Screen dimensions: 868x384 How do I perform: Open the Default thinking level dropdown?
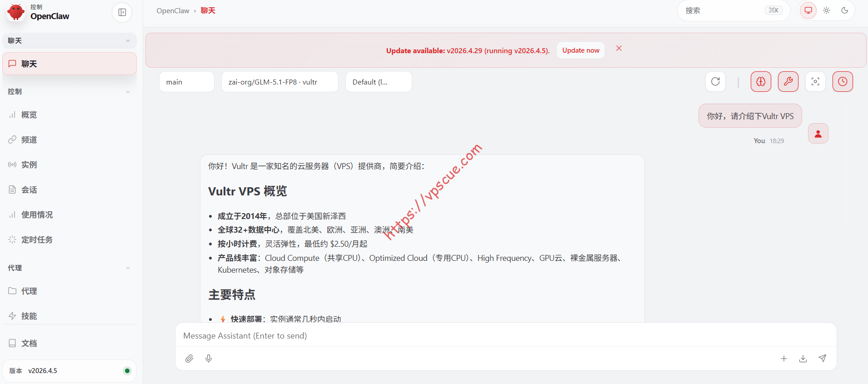(379, 82)
